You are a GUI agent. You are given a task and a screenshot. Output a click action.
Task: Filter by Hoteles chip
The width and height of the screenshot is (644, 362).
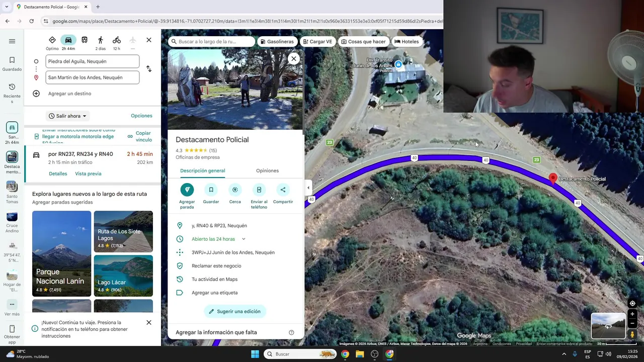[407, 42]
